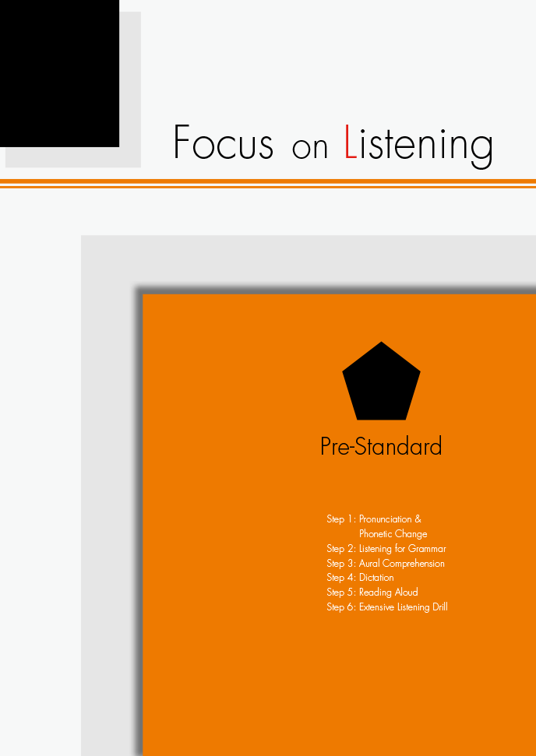Open "Step 5: Reading Aloud"
The height and width of the screenshot is (756, 536).
pos(372,592)
